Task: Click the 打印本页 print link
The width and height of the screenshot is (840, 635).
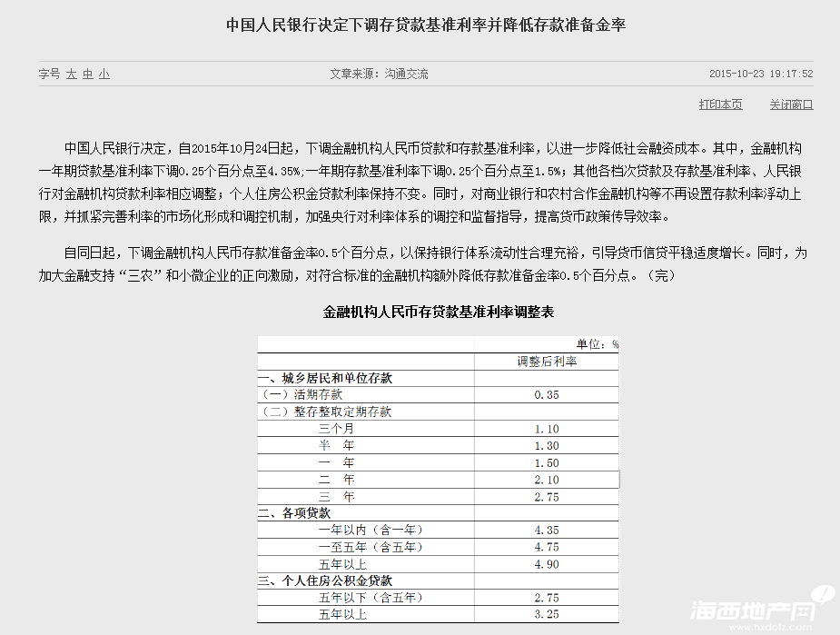Action: [720, 104]
